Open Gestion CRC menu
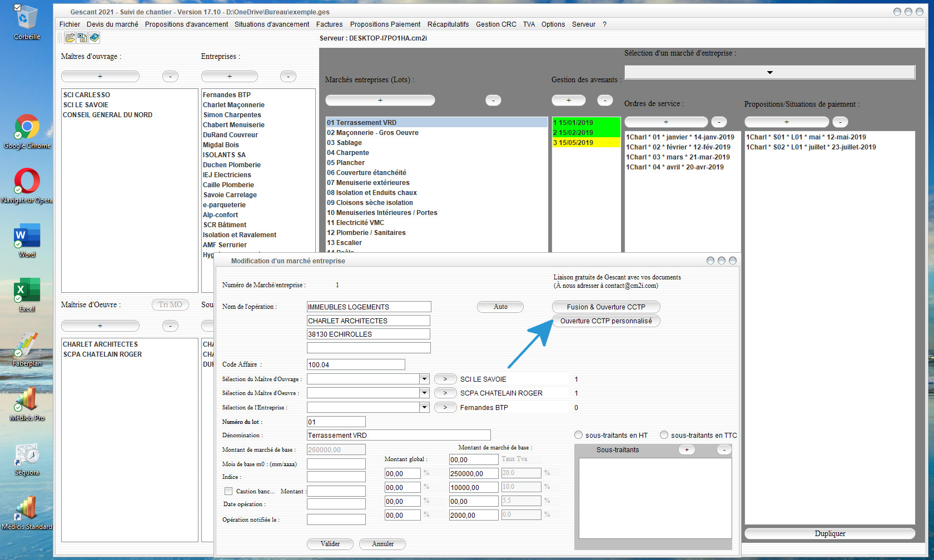This screenshot has width=934, height=560. coord(496,24)
